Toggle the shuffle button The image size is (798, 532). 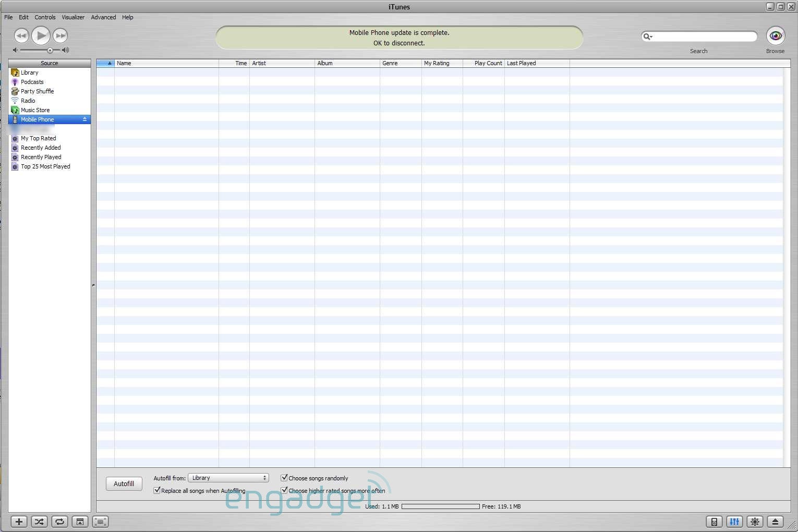(x=39, y=522)
